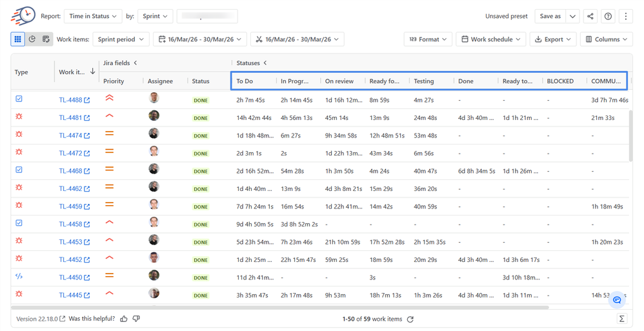The width and height of the screenshot is (644, 331).
Task: Open external link icon for TL-4488
Action: (x=87, y=100)
